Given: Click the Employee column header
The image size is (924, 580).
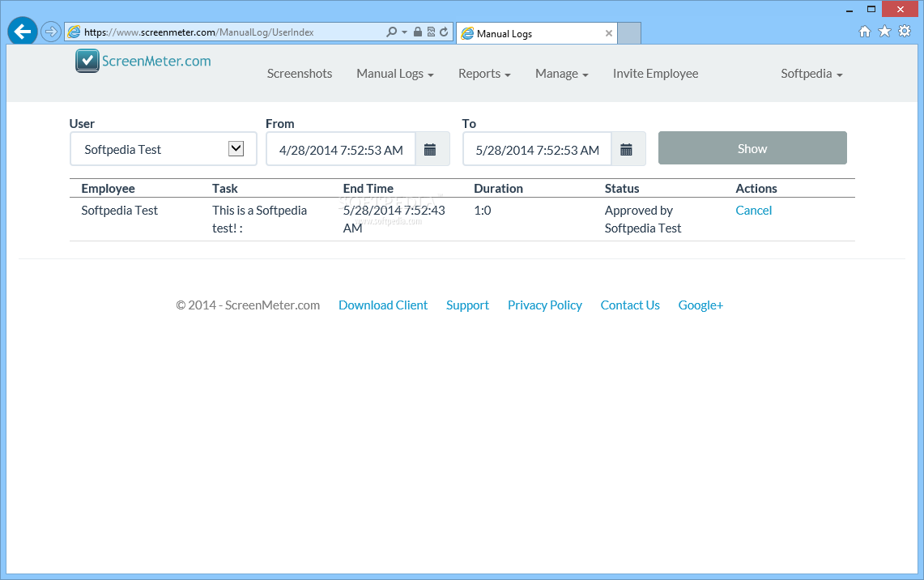Looking at the screenshot, I should click(x=108, y=189).
